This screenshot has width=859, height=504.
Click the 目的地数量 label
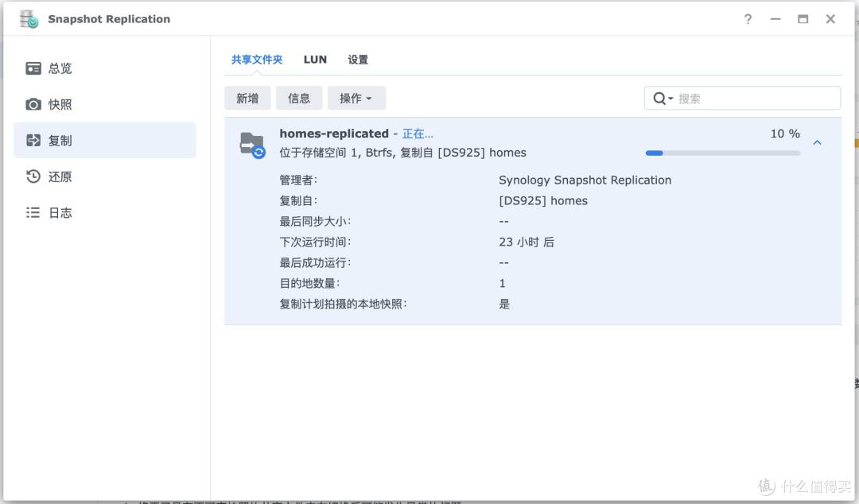309,283
